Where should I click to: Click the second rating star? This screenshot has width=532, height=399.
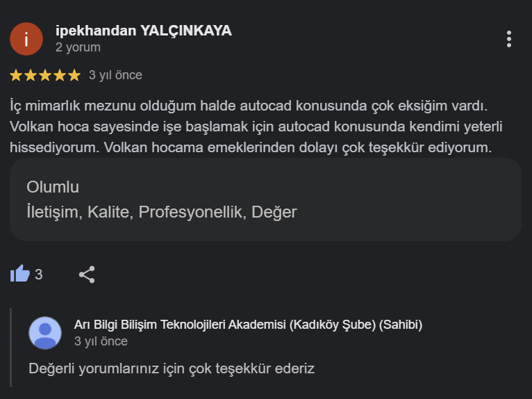pos(31,75)
